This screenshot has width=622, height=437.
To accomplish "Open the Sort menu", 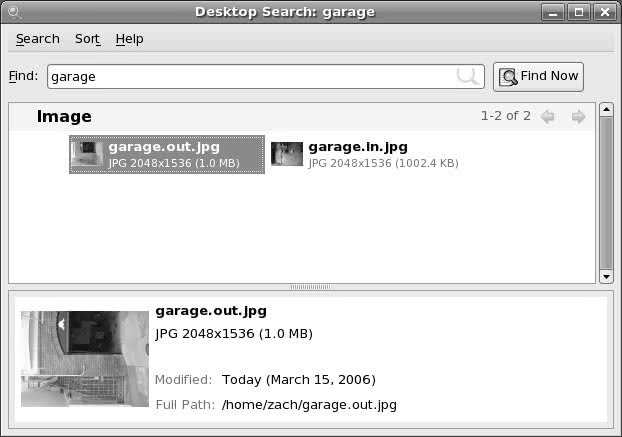I will pyautogui.click(x=87, y=39).
